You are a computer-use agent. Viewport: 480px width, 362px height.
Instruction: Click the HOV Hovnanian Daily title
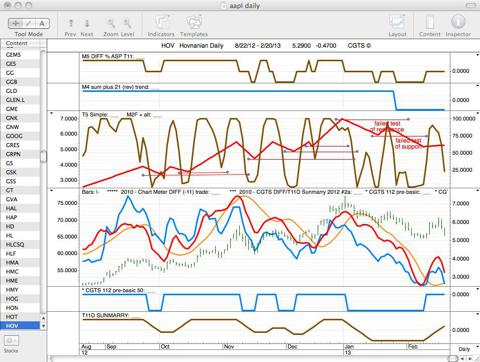click(x=192, y=46)
